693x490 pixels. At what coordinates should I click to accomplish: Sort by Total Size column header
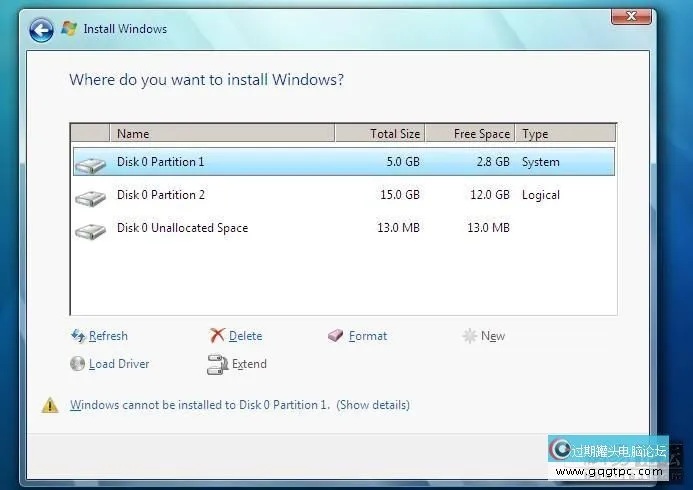pos(380,133)
